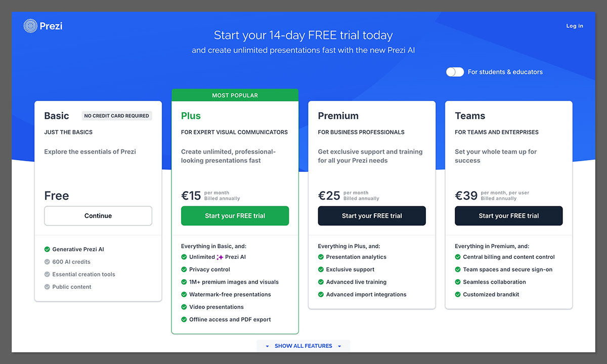
Task: Click checkmark next to Presentation analytics
Action: (x=321, y=257)
